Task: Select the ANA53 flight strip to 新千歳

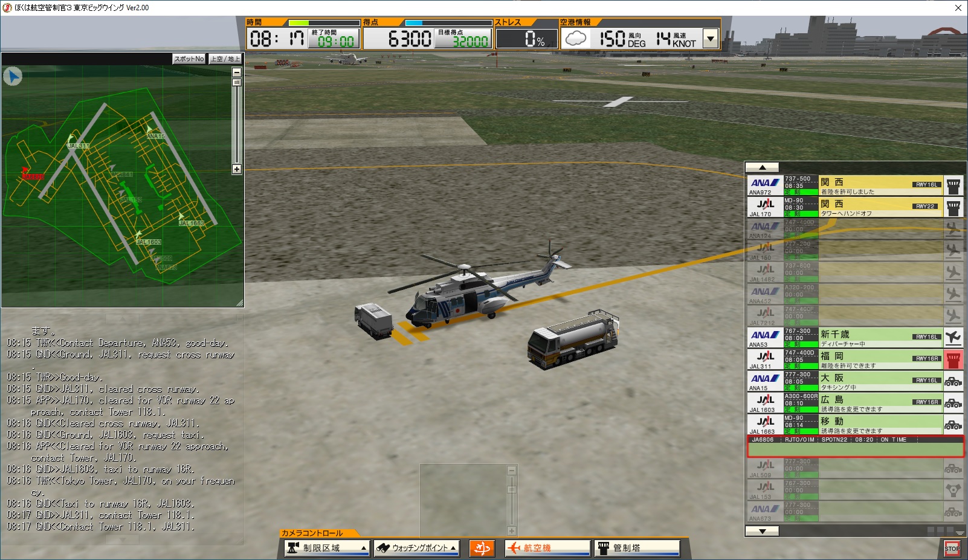Action: click(x=855, y=338)
